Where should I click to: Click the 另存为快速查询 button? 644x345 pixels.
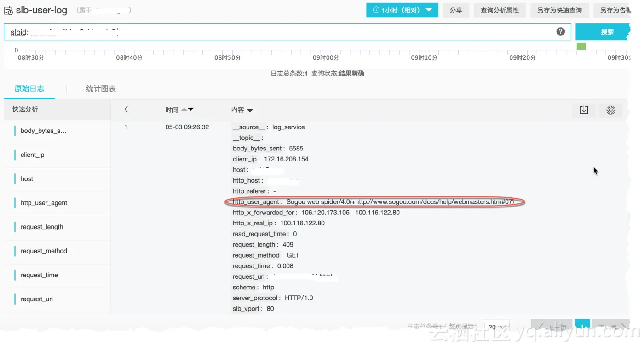tap(559, 10)
